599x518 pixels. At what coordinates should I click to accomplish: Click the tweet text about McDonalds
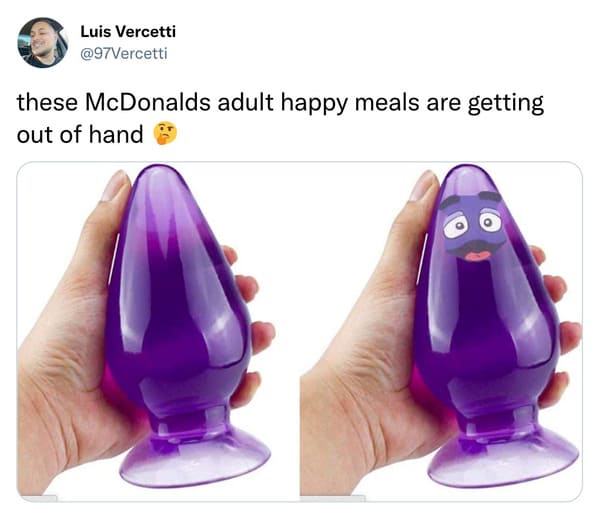point(280,118)
